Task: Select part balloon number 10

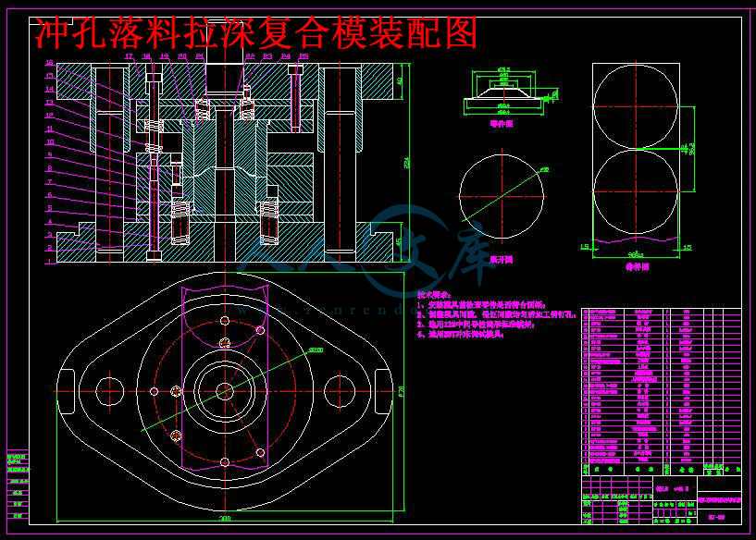Action: [x=49, y=142]
